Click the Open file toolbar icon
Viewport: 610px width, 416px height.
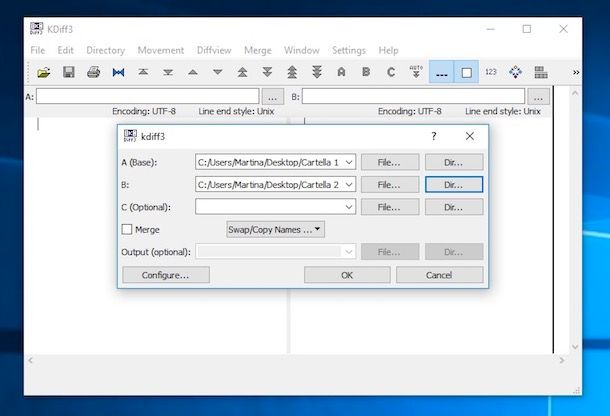(44, 72)
